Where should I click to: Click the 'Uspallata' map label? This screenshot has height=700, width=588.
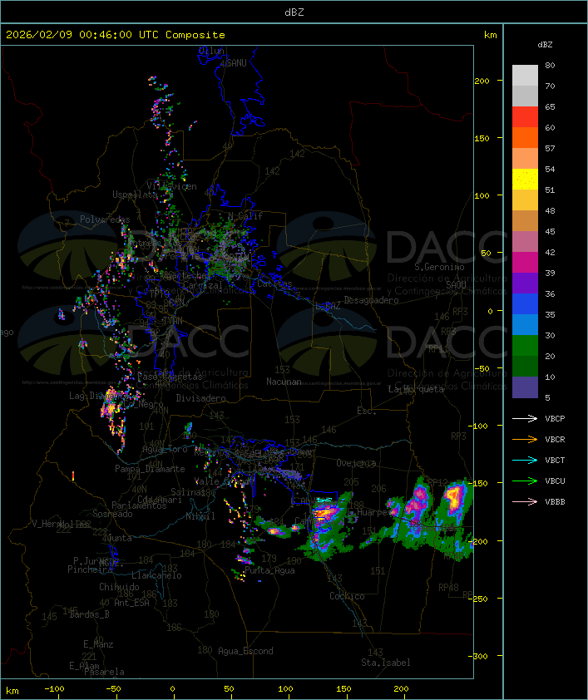coord(135,195)
